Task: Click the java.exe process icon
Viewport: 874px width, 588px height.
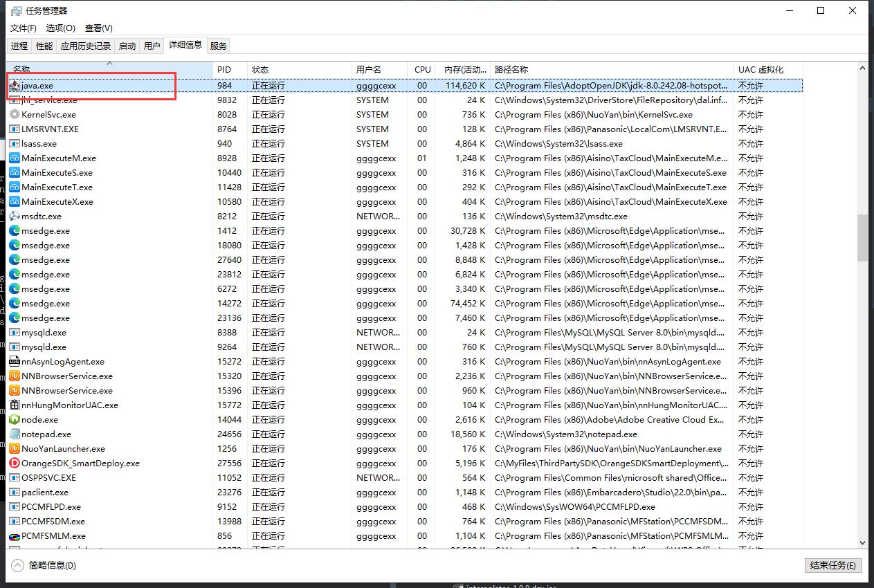Action: point(15,86)
